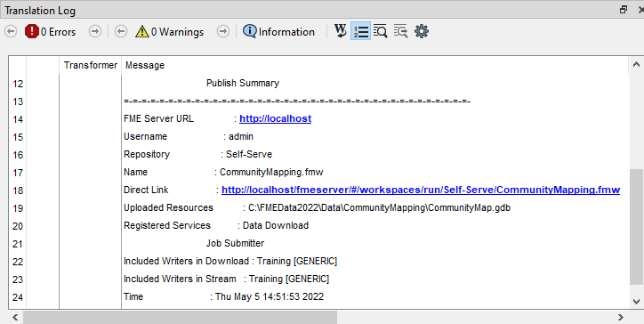Image resolution: width=644 pixels, height=324 pixels.
Task: Click the vertical scrollbar up arrow
Action: click(636, 64)
